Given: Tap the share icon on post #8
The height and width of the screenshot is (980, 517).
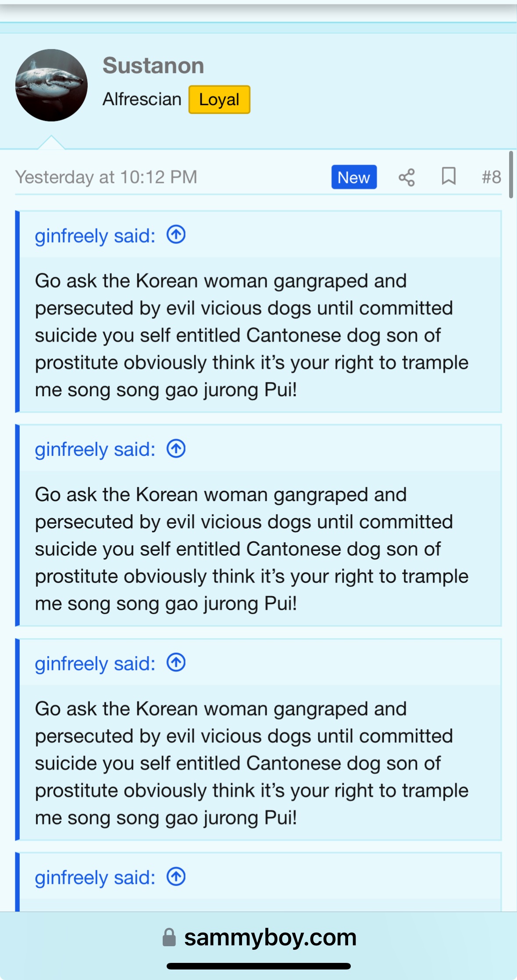Looking at the screenshot, I should (406, 178).
